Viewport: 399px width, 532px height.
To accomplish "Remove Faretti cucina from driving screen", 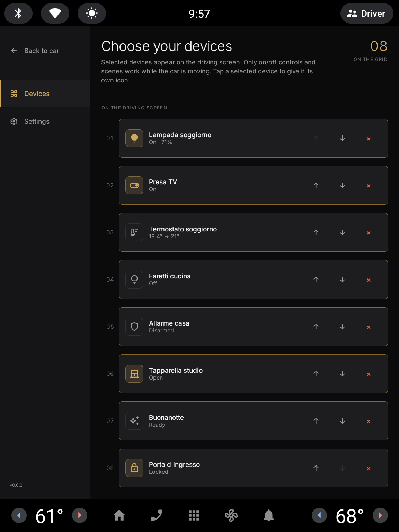I will click(x=369, y=280).
